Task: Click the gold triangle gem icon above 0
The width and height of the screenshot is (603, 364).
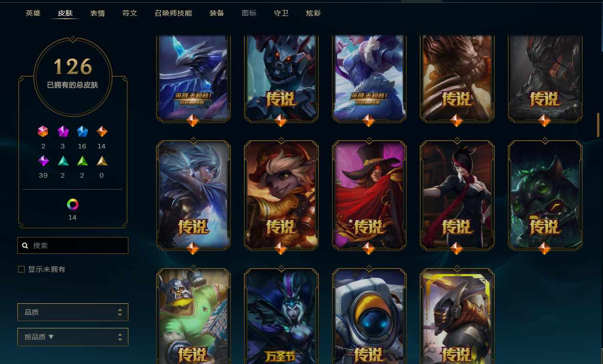Action: pos(102,161)
